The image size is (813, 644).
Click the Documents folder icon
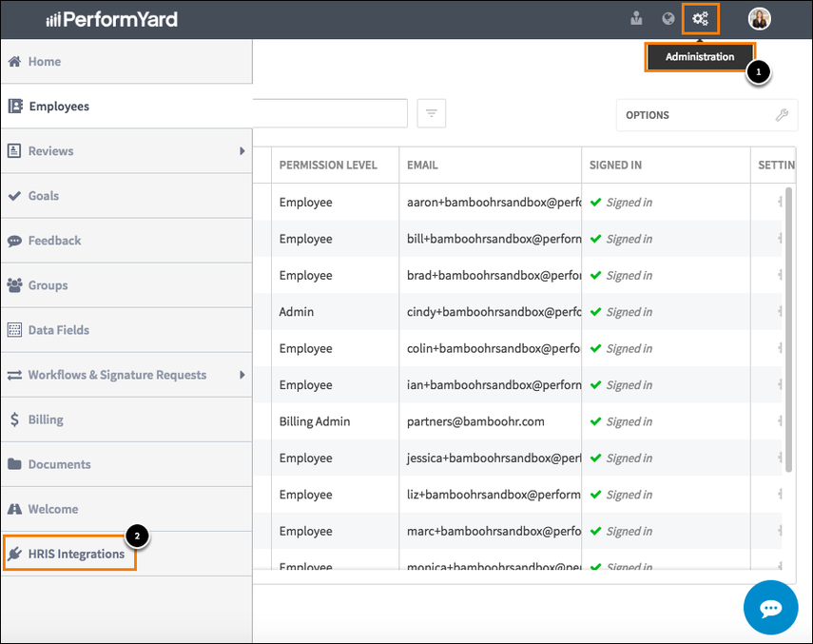(14, 464)
